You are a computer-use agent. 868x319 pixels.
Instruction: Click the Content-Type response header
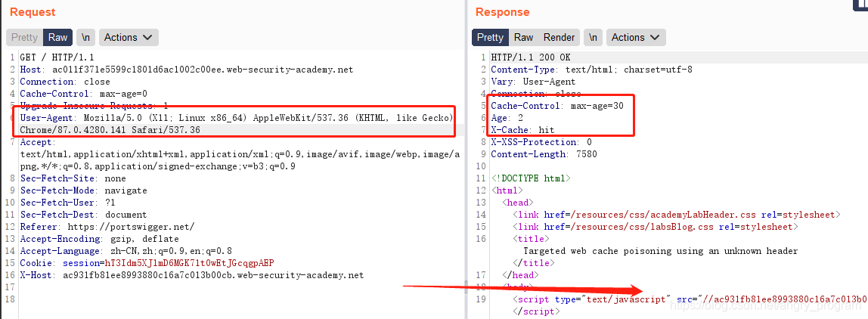click(x=592, y=70)
